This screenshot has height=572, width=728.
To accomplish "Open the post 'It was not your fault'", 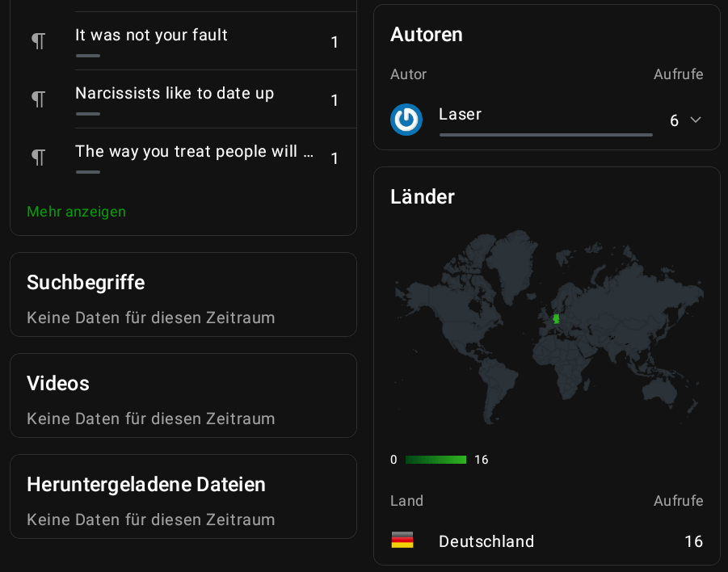I will tap(151, 36).
